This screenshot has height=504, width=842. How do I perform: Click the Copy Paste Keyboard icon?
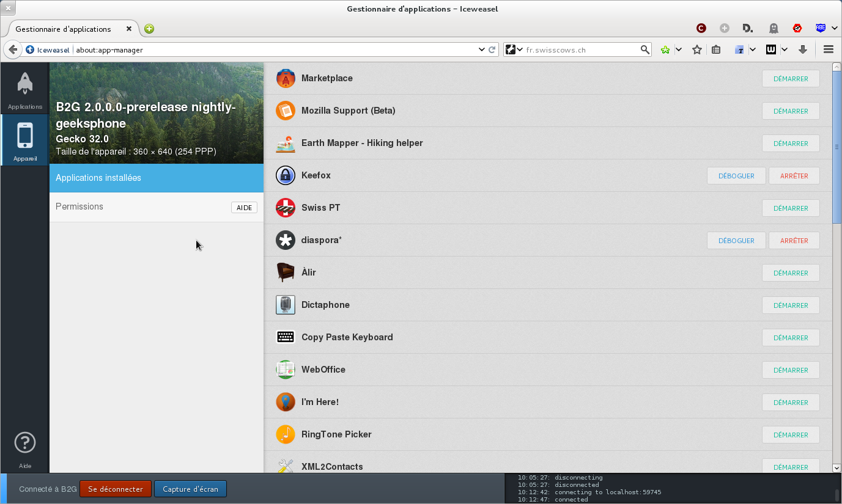click(x=286, y=337)
